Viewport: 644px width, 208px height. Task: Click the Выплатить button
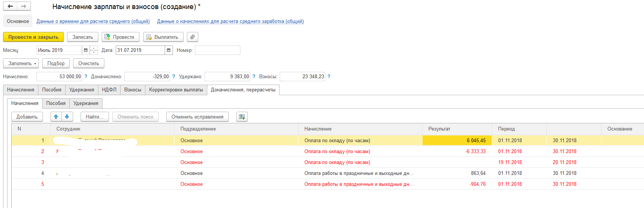[163, 37]
